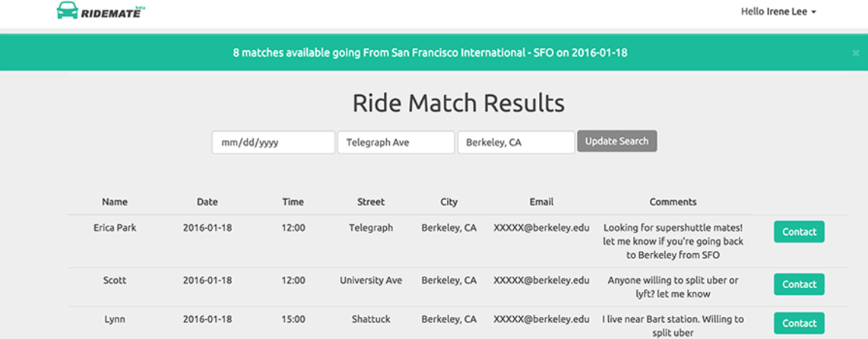Click the Street column header

pos(371,202)
